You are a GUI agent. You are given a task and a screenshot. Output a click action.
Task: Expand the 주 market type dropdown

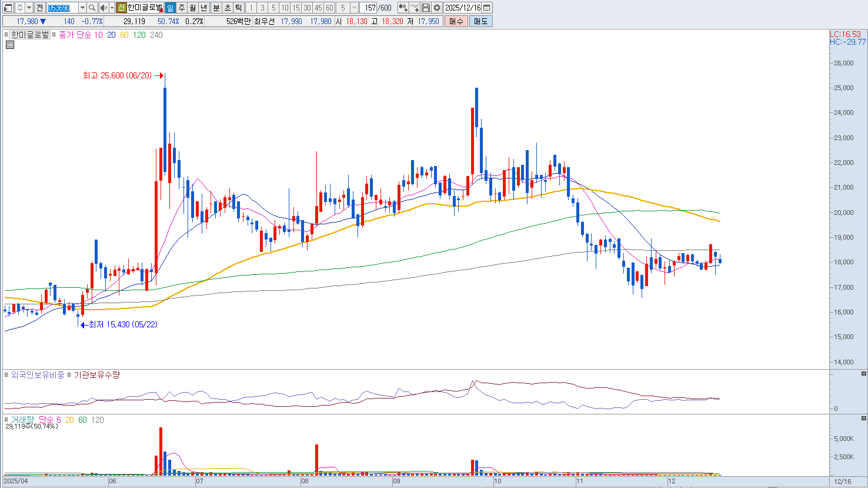pos(29,8)
